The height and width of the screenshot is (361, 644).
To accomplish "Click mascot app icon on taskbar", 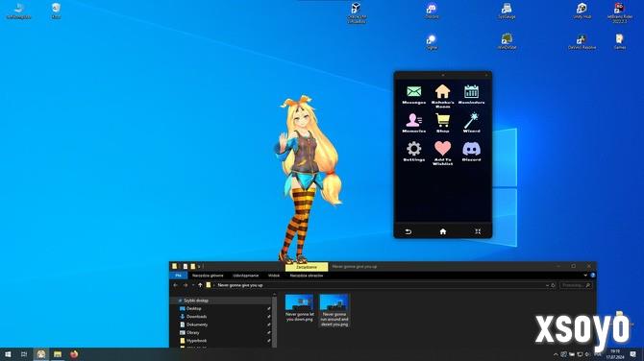I will point(41,354).
